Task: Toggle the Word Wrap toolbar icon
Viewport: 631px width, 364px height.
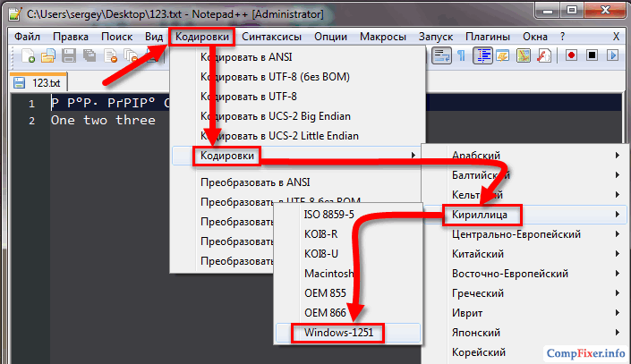Action: 441,55
